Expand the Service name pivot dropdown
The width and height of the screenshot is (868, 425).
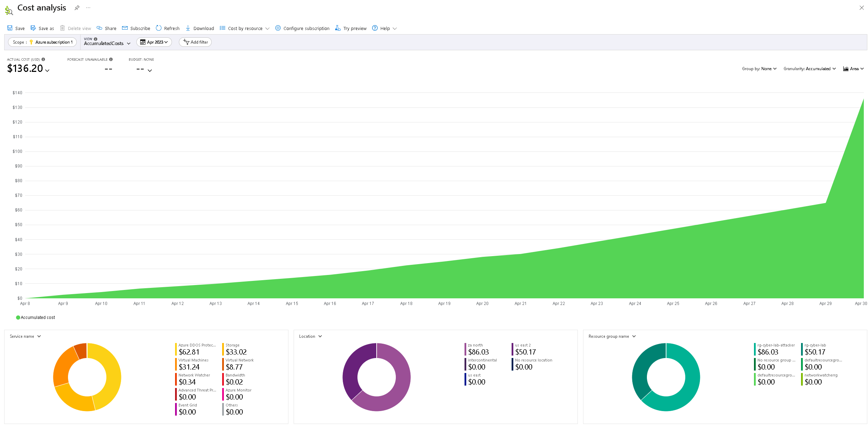pos(25,336)
